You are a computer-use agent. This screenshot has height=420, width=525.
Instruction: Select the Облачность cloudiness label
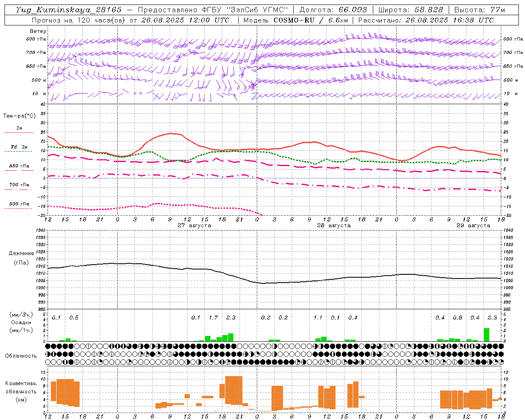pyautogui.click(x=21, y=356)
